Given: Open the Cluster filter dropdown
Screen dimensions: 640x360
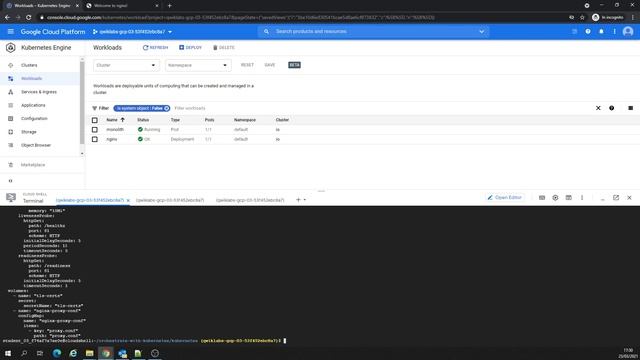Looking at the screenshot, I should (126, 65).
